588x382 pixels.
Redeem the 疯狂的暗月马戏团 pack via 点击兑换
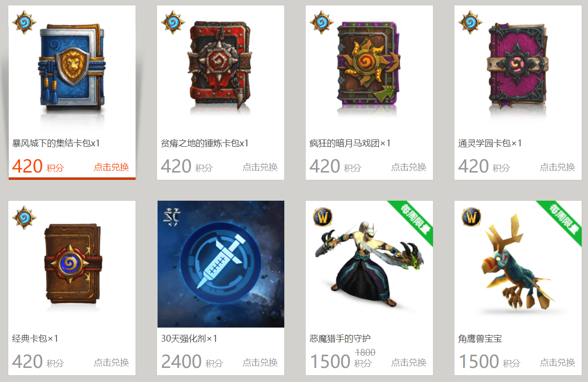coord(409,167)
